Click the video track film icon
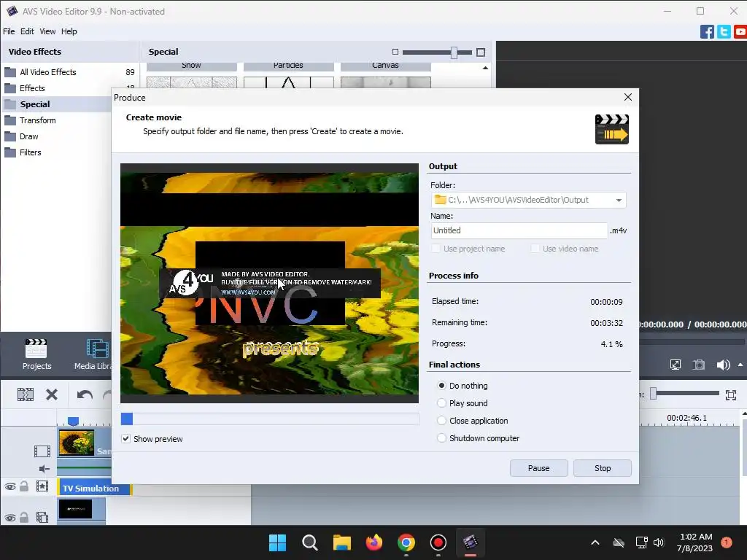The height and width of the screenshot is (560, 747). [42, 451]
